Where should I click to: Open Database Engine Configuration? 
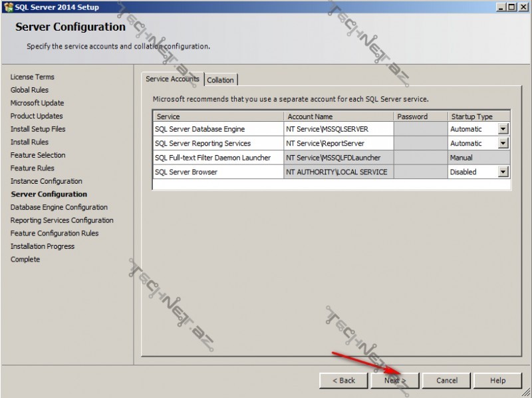point(59,207)
